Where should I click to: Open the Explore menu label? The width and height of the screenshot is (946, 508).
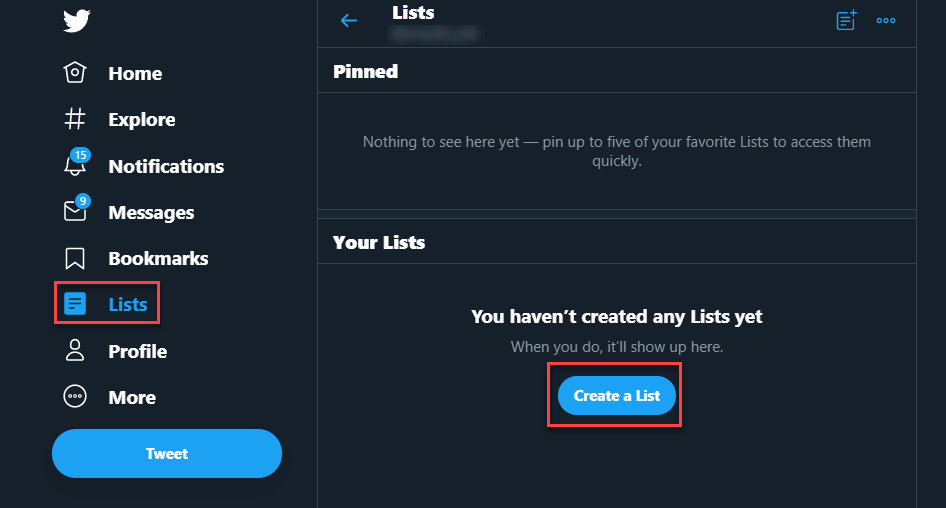tap(142, 119)
